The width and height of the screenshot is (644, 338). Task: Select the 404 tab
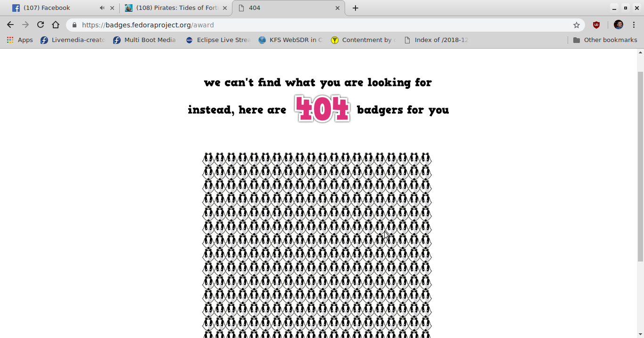pos(289,8)
